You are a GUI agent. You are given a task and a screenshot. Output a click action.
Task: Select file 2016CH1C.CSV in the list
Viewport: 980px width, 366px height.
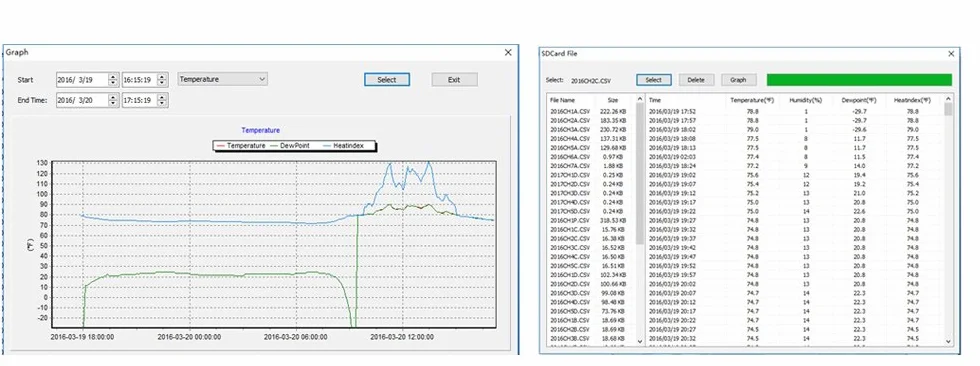[x=570, y=229]
